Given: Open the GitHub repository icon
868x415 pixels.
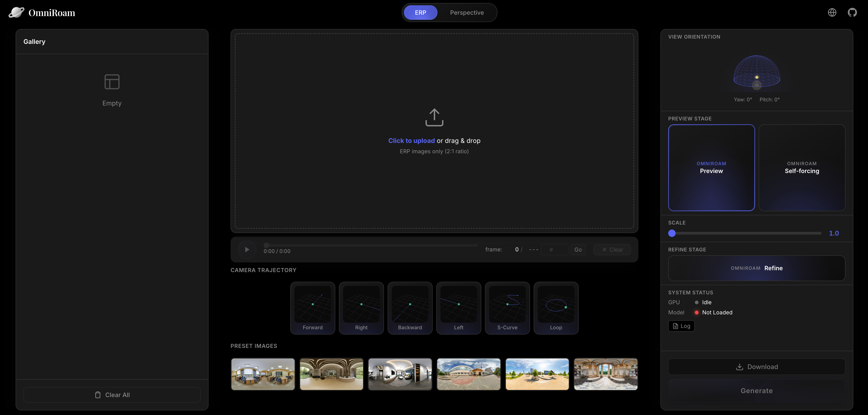Looking at the screenshot, I should tap(852, 12).
